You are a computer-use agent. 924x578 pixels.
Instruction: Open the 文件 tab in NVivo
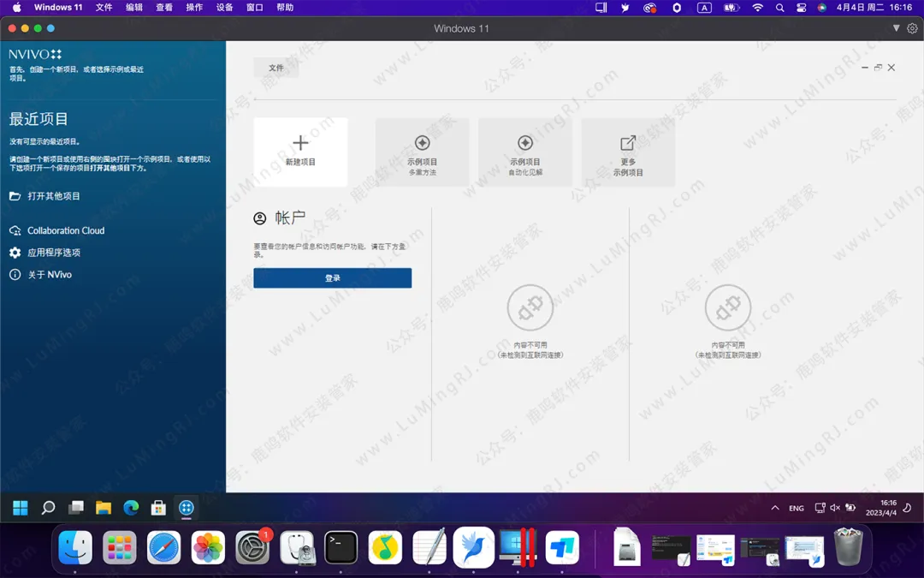[276, 68]
